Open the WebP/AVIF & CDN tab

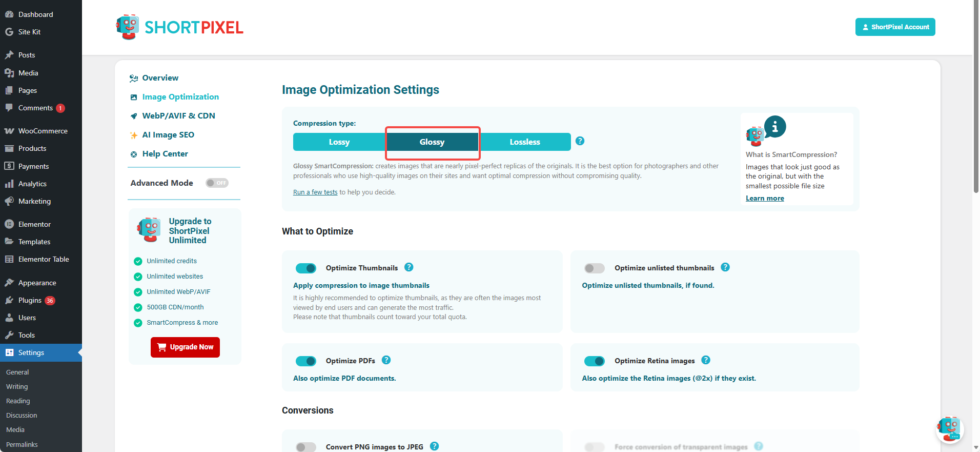pyautogui.click(x=178, y=116)
